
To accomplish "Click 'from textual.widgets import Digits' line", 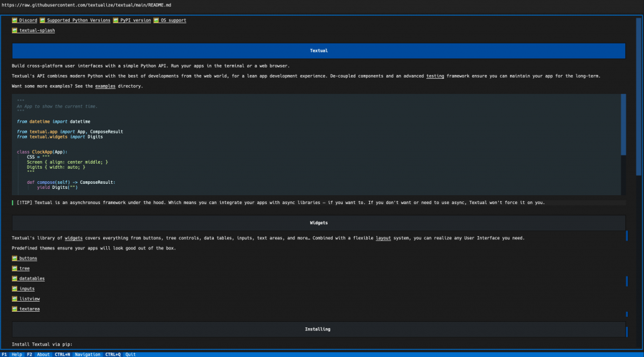I will (x=60, y=137).
